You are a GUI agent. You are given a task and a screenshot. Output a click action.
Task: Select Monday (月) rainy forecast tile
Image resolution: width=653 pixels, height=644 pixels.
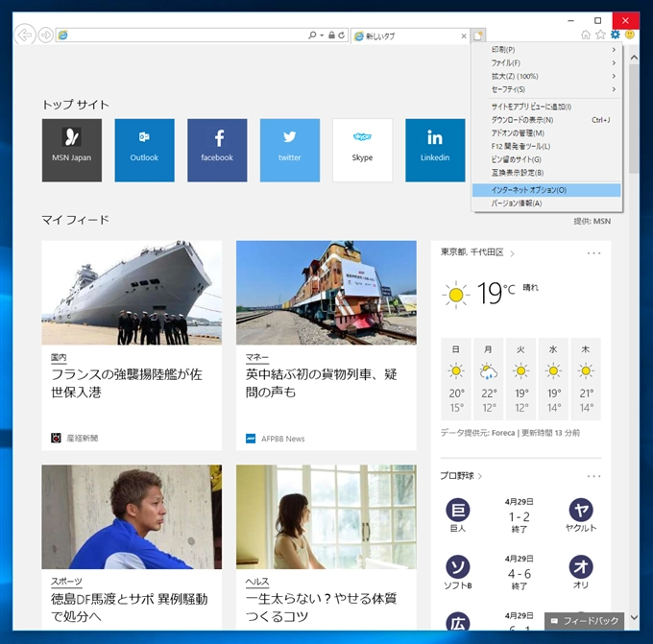[x=489, y=379]
